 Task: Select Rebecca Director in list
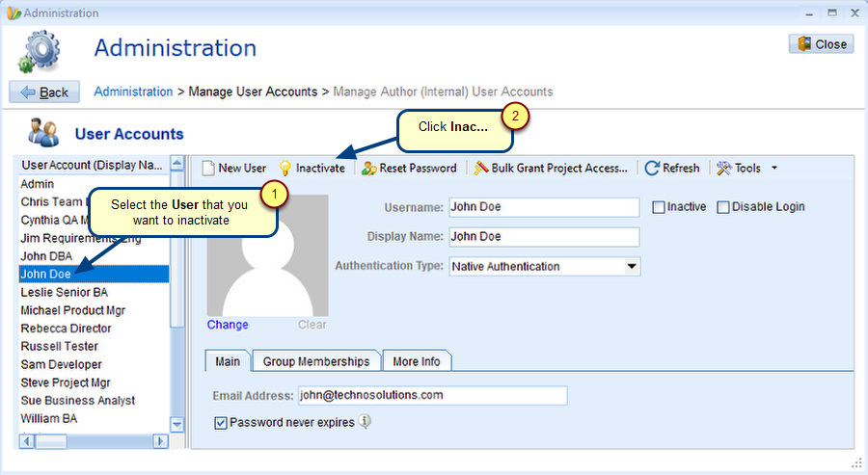pyautogui.click(x=94, y=329)
